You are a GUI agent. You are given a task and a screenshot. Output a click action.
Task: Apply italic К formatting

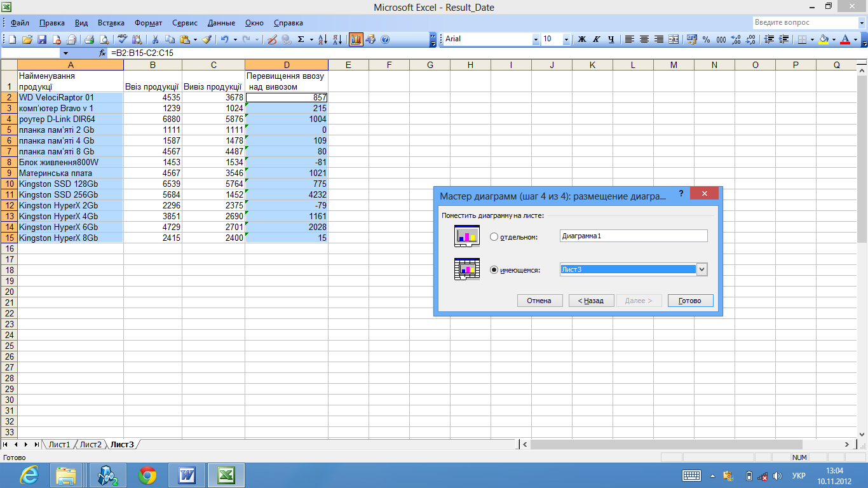(x=597, y=39)
